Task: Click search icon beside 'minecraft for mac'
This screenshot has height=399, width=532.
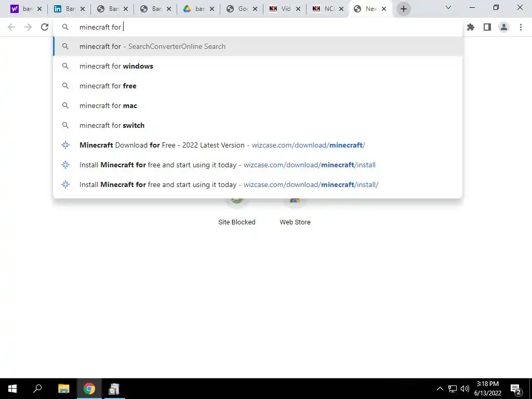Action: pos(65,105)
